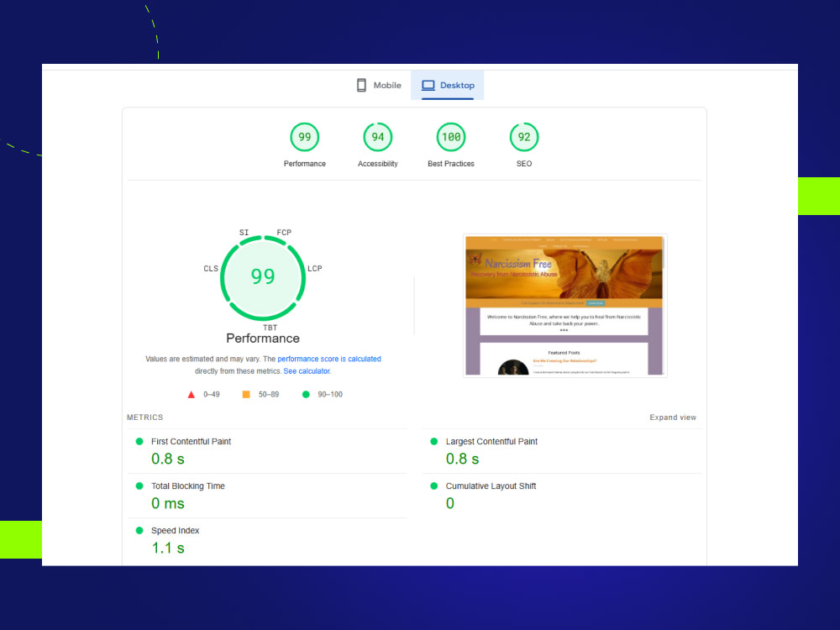This screenshot has height=630, width=840.
Task: Click the mobile phone icon
Action: point(361,85)
